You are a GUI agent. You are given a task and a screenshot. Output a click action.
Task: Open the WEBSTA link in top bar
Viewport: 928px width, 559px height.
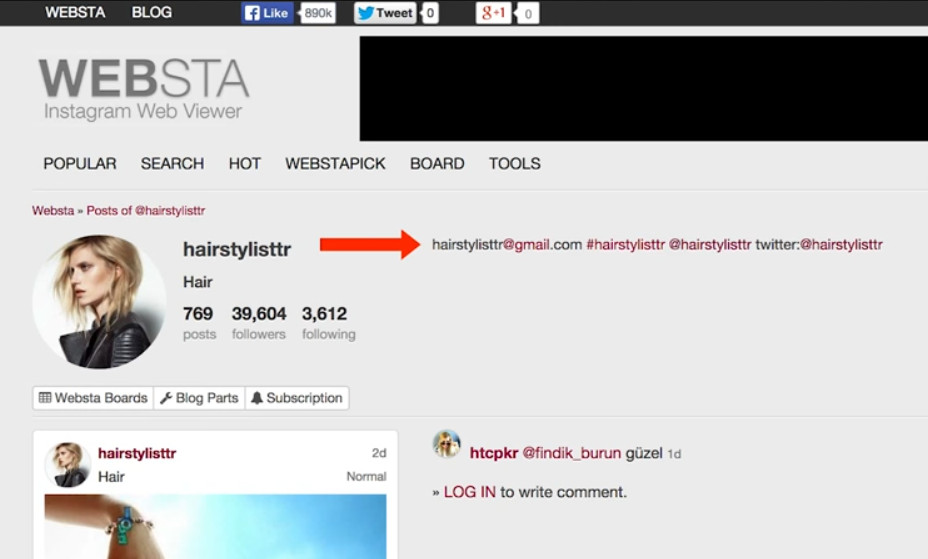click(75, 12)
